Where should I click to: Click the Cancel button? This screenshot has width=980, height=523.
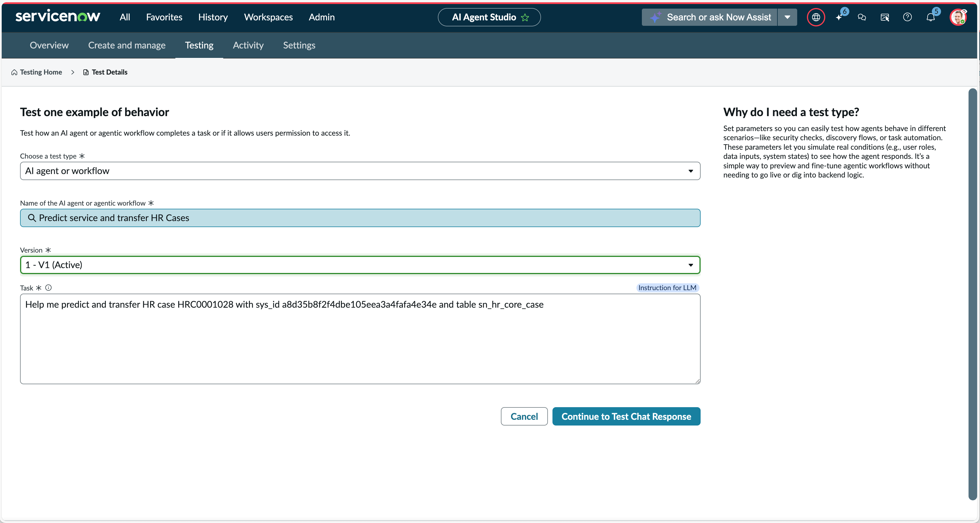(x=524, y=416)
